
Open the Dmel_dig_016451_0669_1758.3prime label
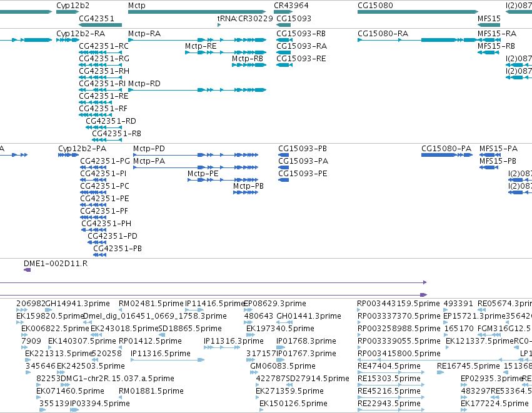pos(154,316)
